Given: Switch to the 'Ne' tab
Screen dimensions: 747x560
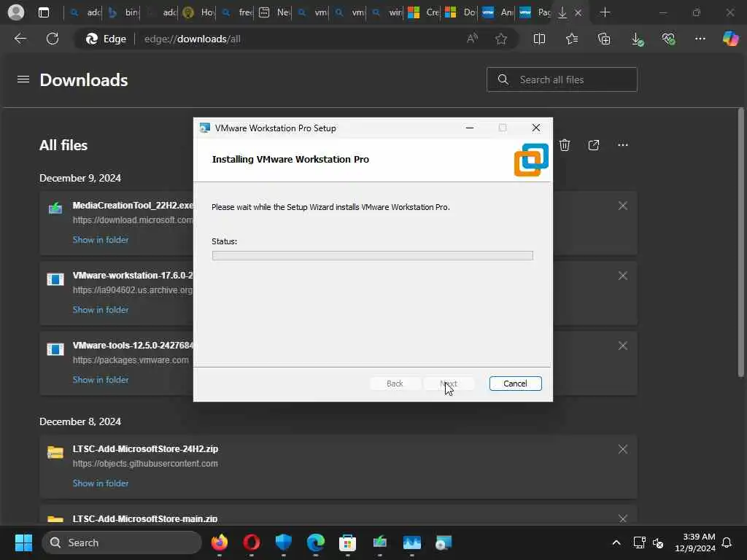Looking at the screenshot, I should point(274,12).
